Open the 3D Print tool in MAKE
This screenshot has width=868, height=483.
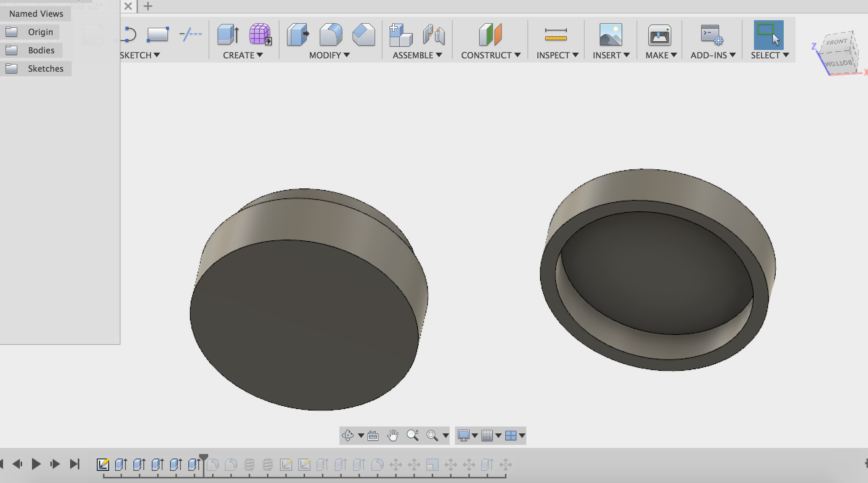coord(660,35)
